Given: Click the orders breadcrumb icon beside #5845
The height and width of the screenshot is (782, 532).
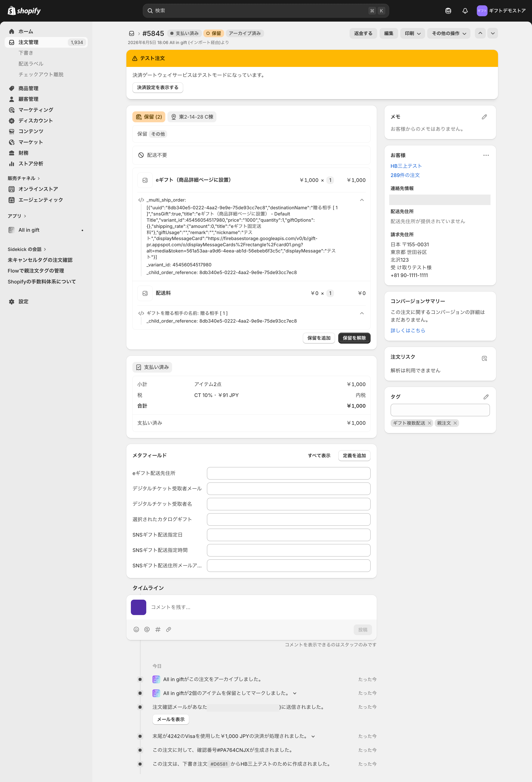Looking at the screenshot, I should click(132, 33).
